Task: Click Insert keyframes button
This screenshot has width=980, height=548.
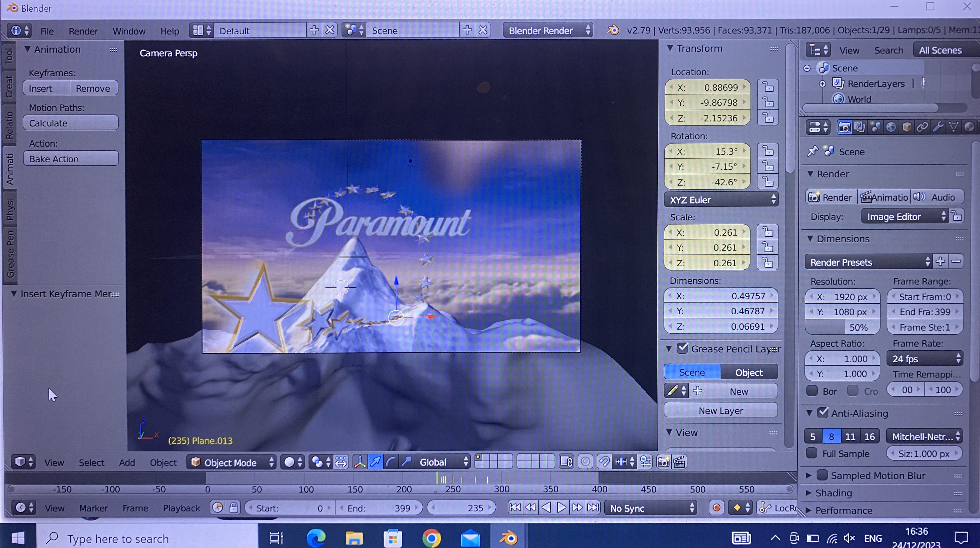Action: tap(46, 88)
